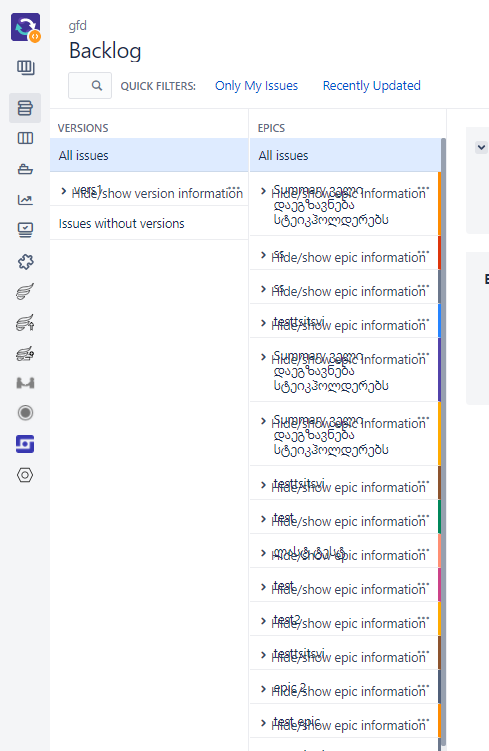Open the three-dot menu for epic test2
The height and width of the screenshot is (751, 489).
pos(423,618)
